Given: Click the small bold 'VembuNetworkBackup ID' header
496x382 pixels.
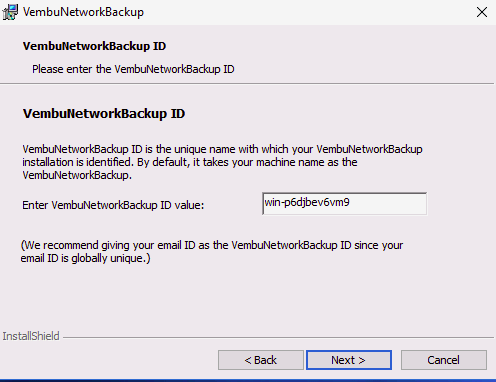Looking at the screenshot, I should click(94, 46).
